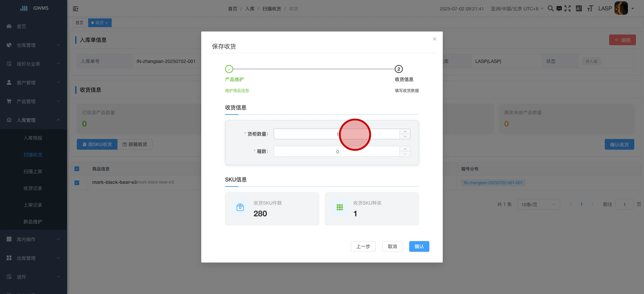Toggle fullscreen mode icon
The image size is (644, 294).
pos(568,8)
